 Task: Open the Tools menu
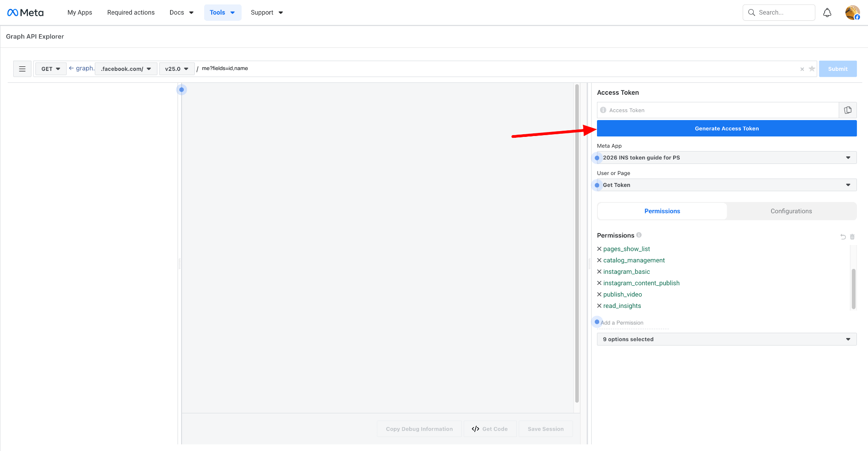[x=222, y=12]
